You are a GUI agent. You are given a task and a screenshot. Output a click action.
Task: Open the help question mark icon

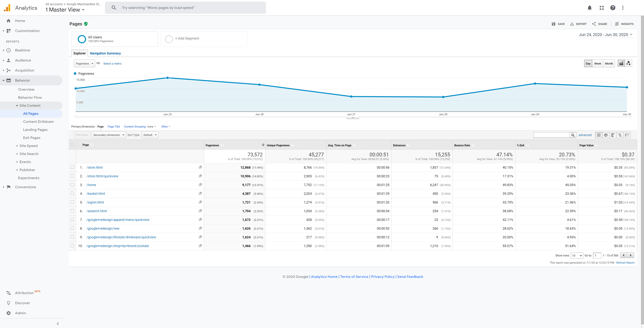(x=613, y=8)
